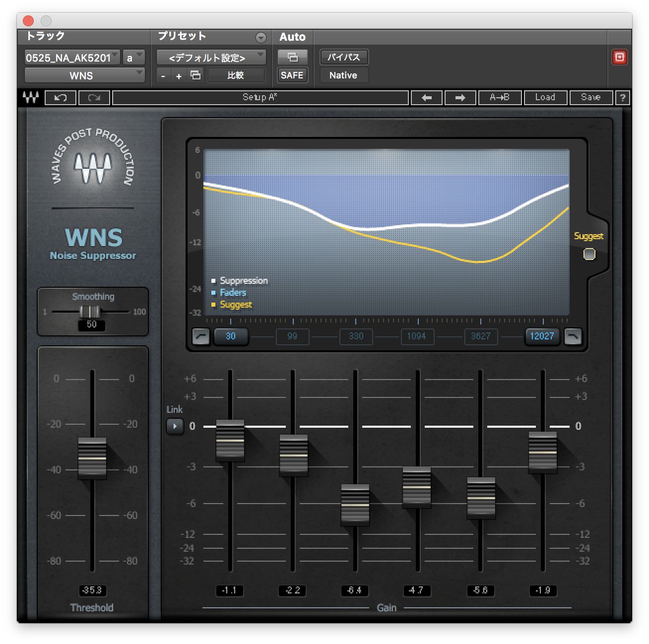Toggle the バイパス bypass button

pos(344,57)
